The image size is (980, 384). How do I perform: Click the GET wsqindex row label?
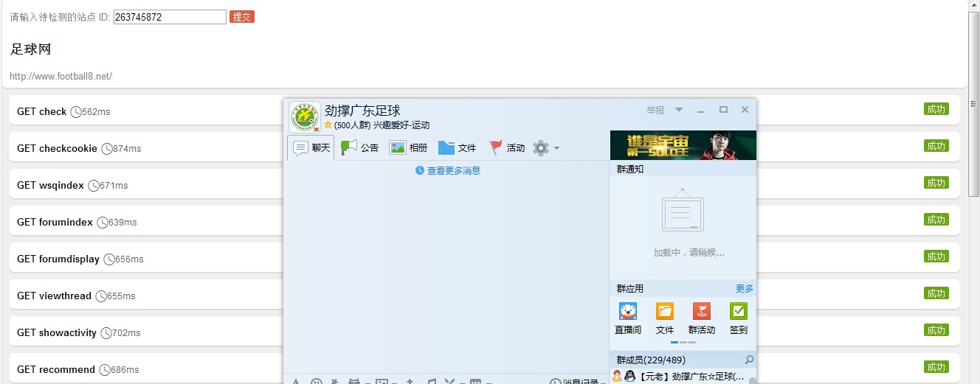(x=50, y=185)
